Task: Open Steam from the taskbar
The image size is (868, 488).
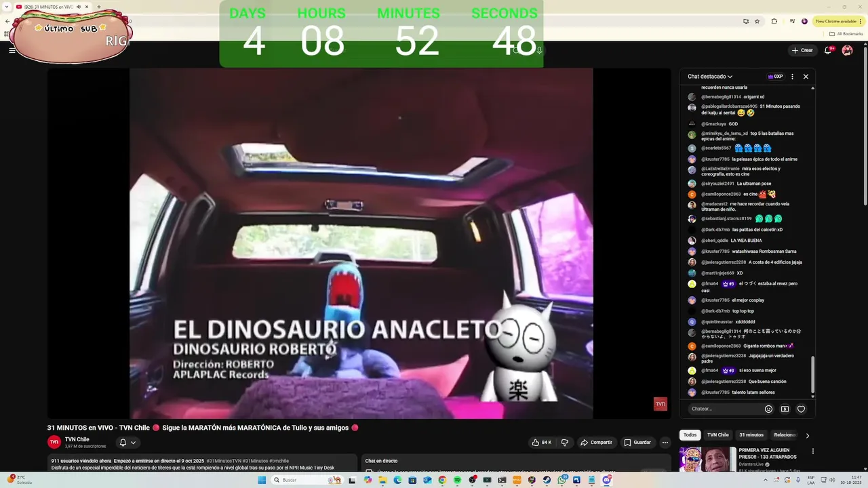Action: pyautogui.click(x=547, y=480)
